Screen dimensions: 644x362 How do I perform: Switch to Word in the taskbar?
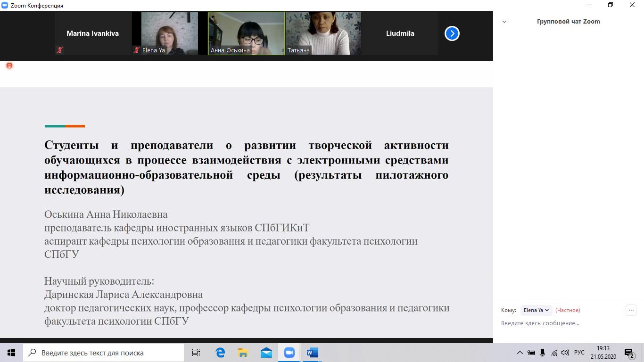[x=312, y=353]
